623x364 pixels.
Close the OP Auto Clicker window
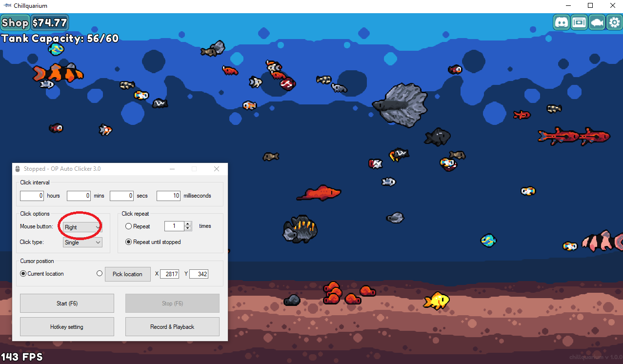tap(217, 169)
